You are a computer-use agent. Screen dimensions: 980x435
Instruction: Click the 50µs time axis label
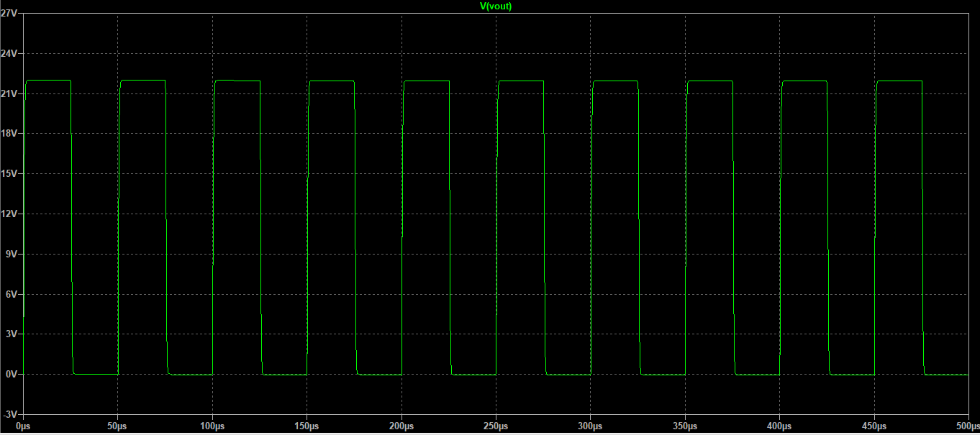(x=117, y=427)
